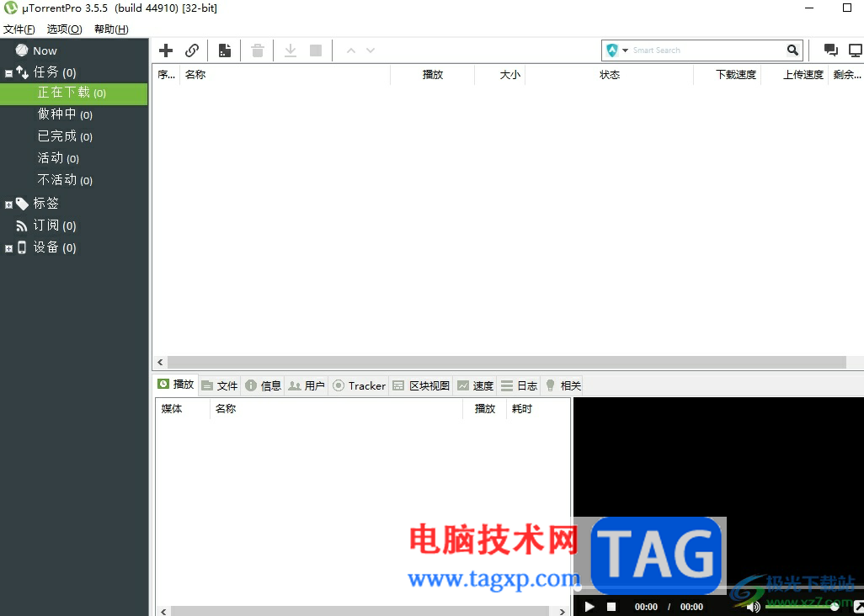Image resolution: width=864 pixels, height=616 pixels.
Task: Click the remote monitor icon in toolbar
Action: coord(856,50)
